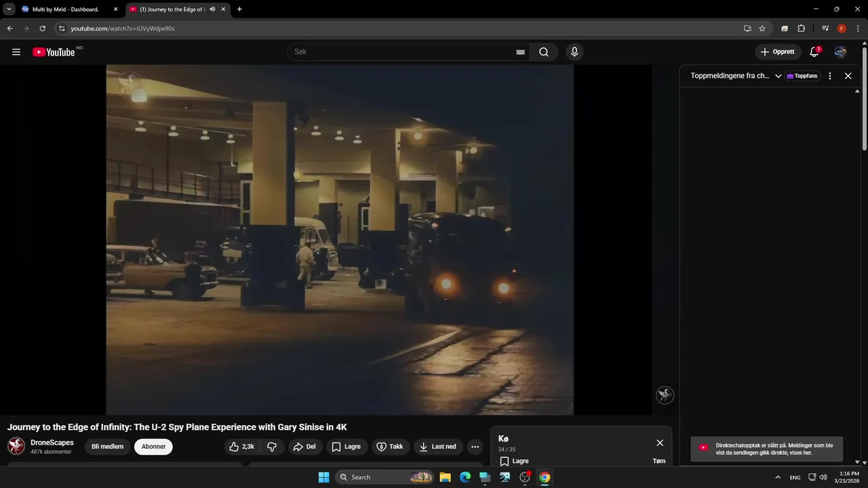Image resolution: width=868 pixels, height=488 pixels.
Task: Open Chrome media controls icon
Action: pyautogui.click(x=825, y=28)
